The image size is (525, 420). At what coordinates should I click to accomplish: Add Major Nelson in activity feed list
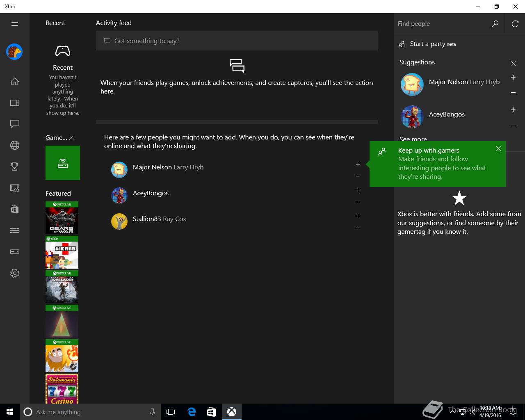pos(358,164)
